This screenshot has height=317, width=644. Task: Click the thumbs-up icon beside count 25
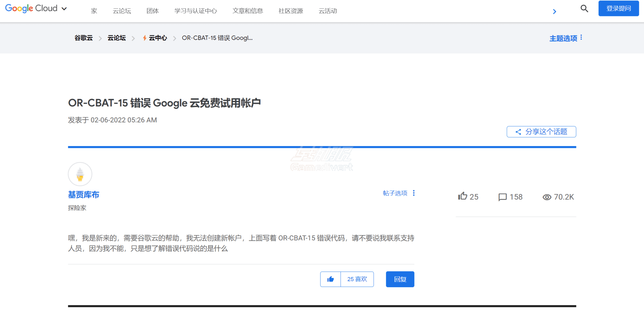(463, 196)
